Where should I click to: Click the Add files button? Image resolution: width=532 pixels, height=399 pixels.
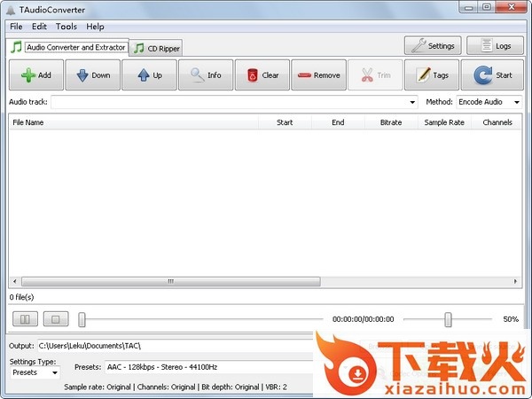pyautogui.click(x=36, y=75)
